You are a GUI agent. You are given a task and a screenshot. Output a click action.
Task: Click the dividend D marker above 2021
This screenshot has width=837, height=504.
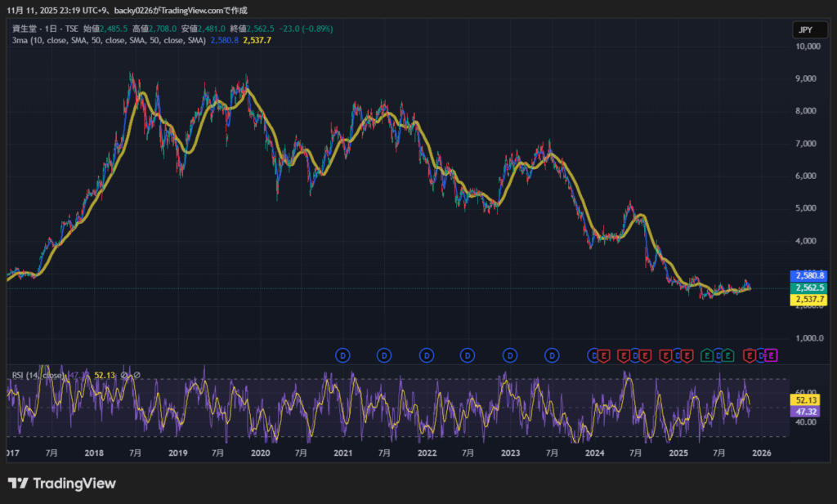(342, 355)
